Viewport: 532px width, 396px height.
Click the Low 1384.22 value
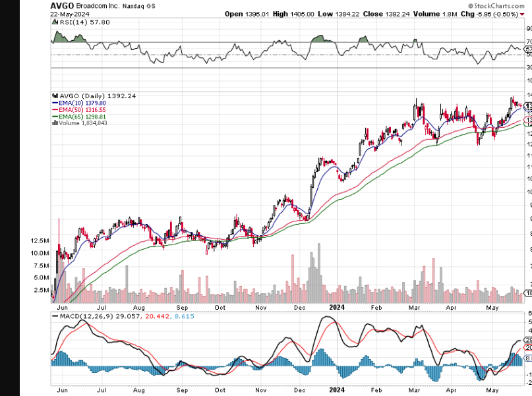tap(338, 14)
